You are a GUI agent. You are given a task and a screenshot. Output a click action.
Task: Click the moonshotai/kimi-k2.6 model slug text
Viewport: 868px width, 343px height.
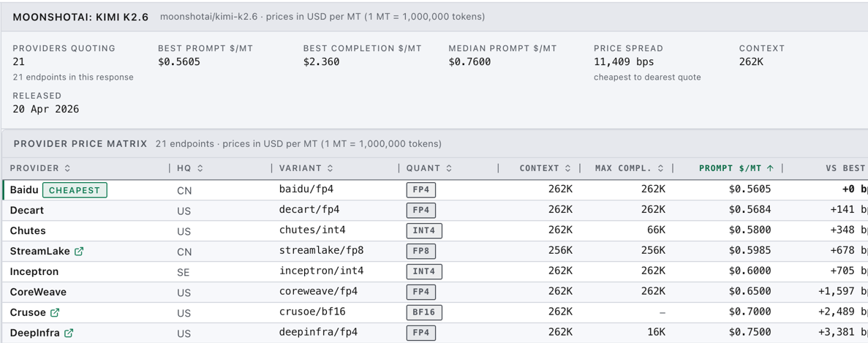(x=210, y=17)
